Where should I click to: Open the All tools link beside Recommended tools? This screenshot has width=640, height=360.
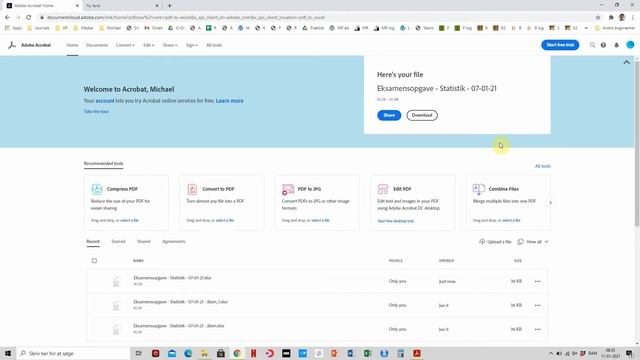click(x=542, y=166)
